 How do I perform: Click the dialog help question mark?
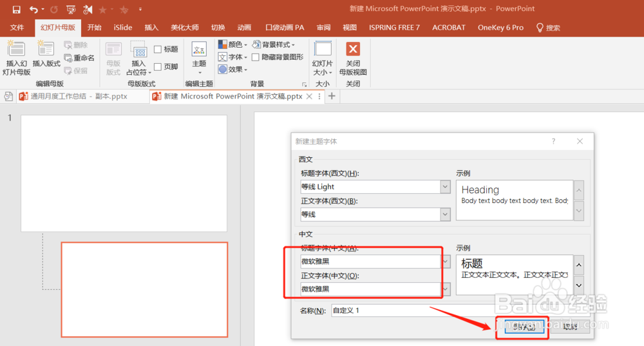tap(553, 141)
